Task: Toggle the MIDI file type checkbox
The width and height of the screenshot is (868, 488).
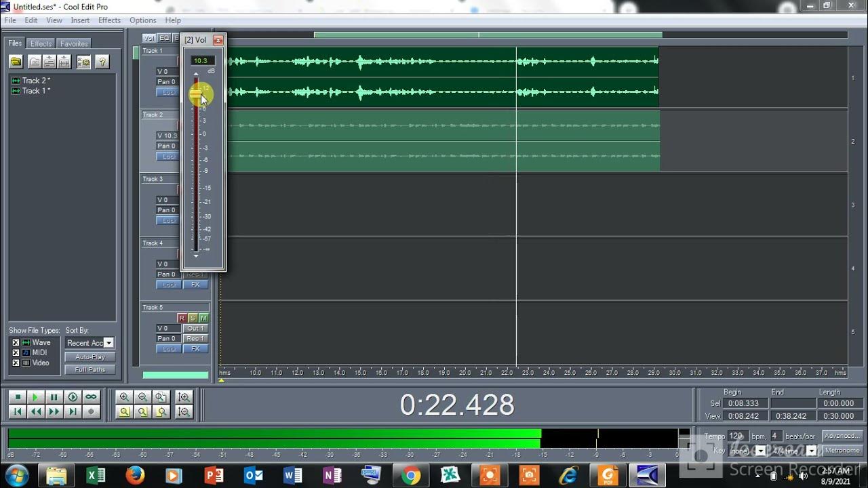Action: (x=16, y=352)
